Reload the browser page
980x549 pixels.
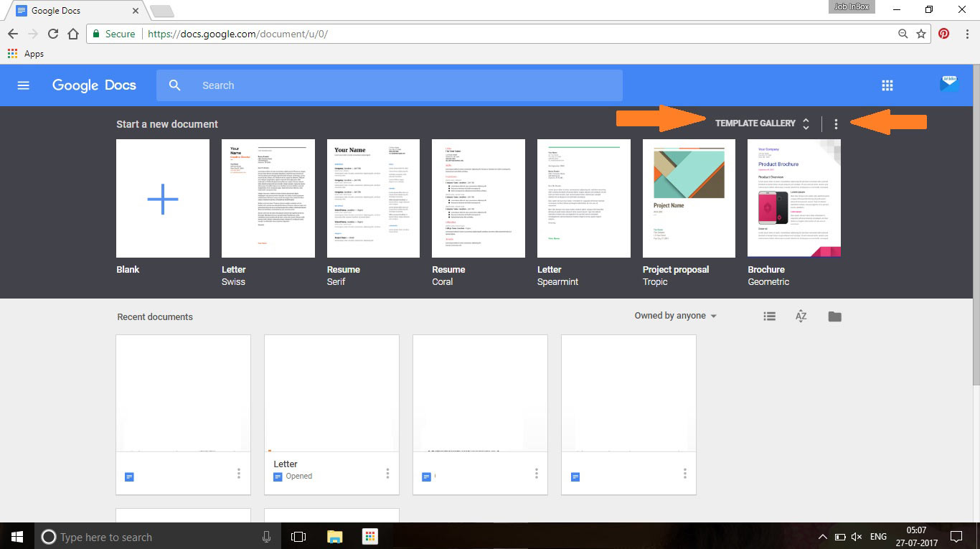pos(52,34)
